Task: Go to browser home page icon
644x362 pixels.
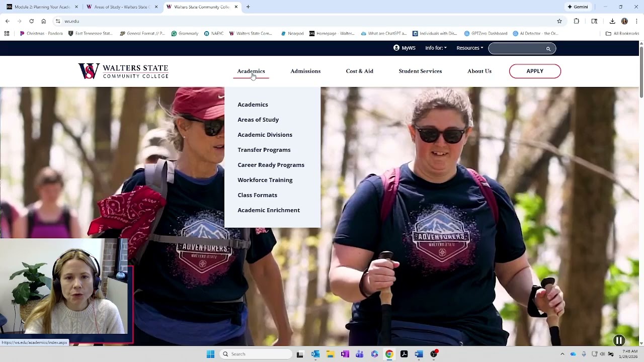Action: [44, 21]
